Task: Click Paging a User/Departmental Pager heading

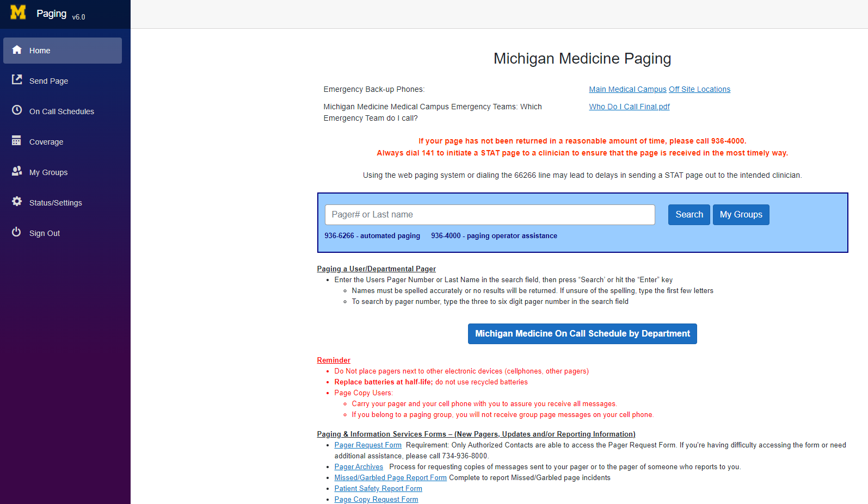Action: point(376,269)
